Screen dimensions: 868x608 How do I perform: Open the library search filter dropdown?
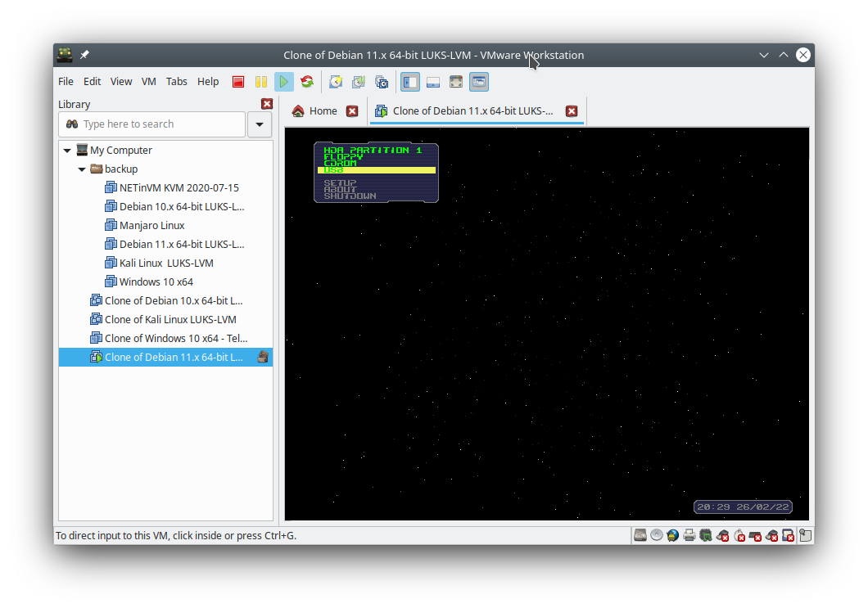(260, 124)
